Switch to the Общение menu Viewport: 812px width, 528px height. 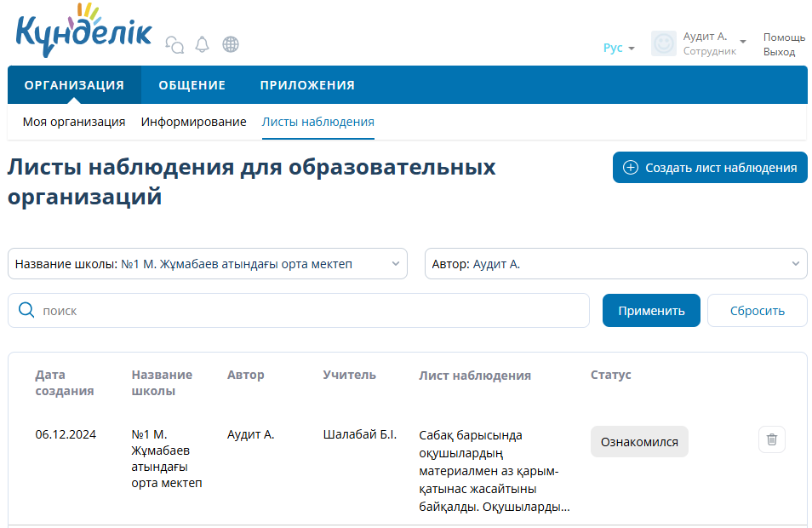point(192,85)
